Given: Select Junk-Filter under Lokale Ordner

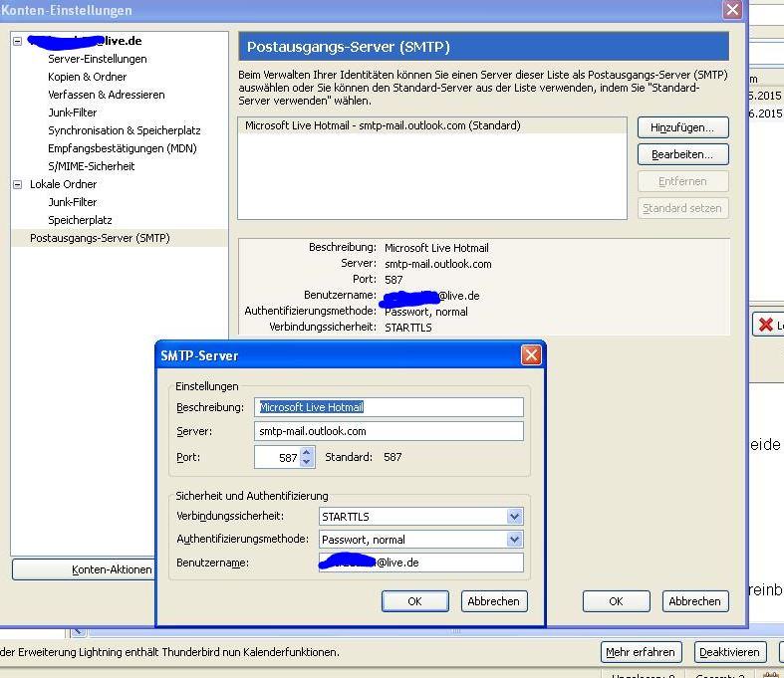Looking at the screenshot, I should pyautogui.click(x=73, y=202).
